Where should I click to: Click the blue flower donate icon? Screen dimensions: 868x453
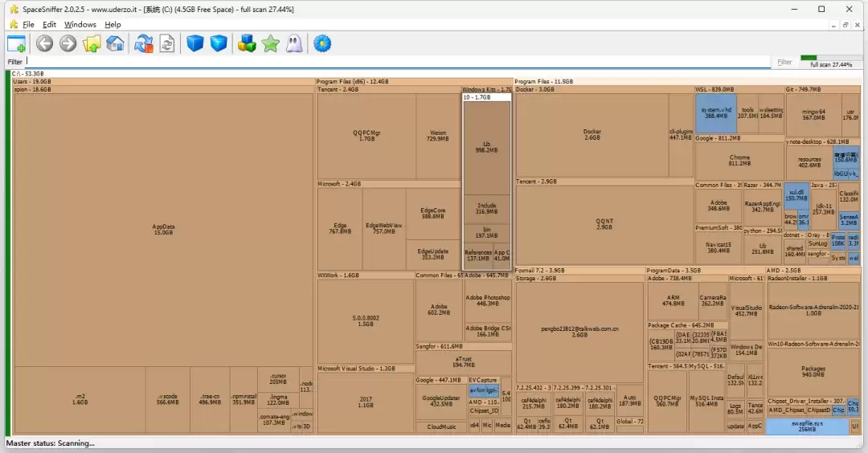coord(322,43)
